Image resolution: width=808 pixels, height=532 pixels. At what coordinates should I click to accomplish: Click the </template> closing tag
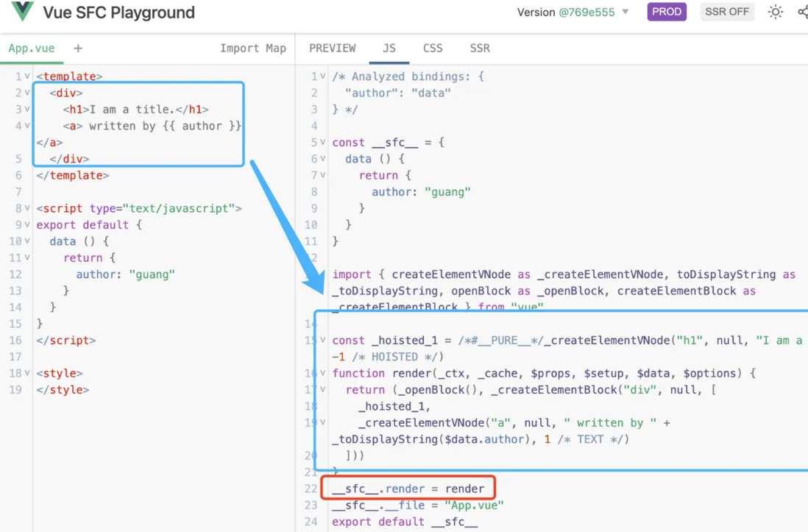click(x=73, y=175)
